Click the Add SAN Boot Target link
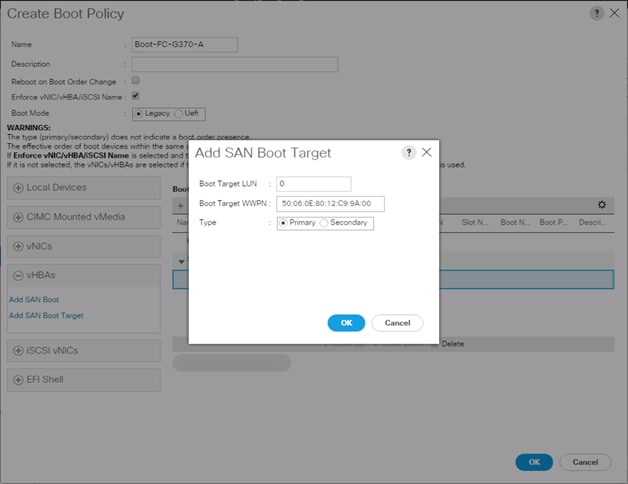The image size is (628, 484). pos(46,315)
